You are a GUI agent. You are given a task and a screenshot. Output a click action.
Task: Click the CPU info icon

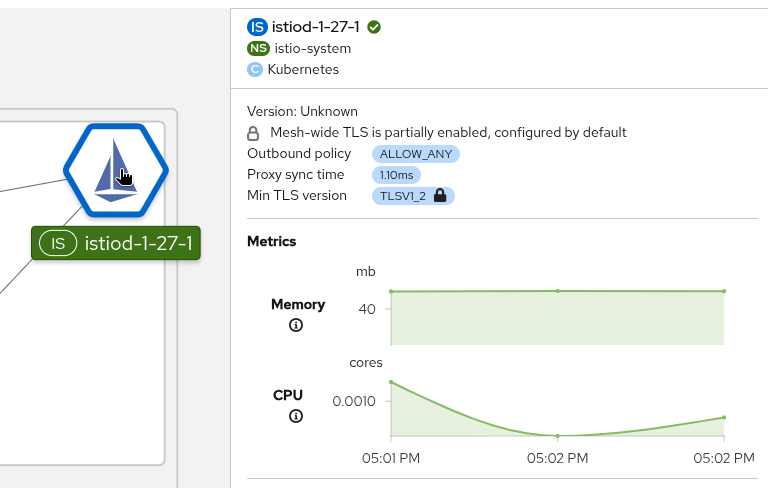pos(296,416)
